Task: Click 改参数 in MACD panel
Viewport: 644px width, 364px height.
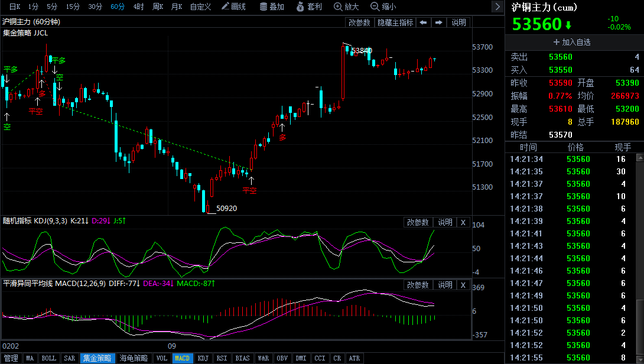Action: (418, 285)
